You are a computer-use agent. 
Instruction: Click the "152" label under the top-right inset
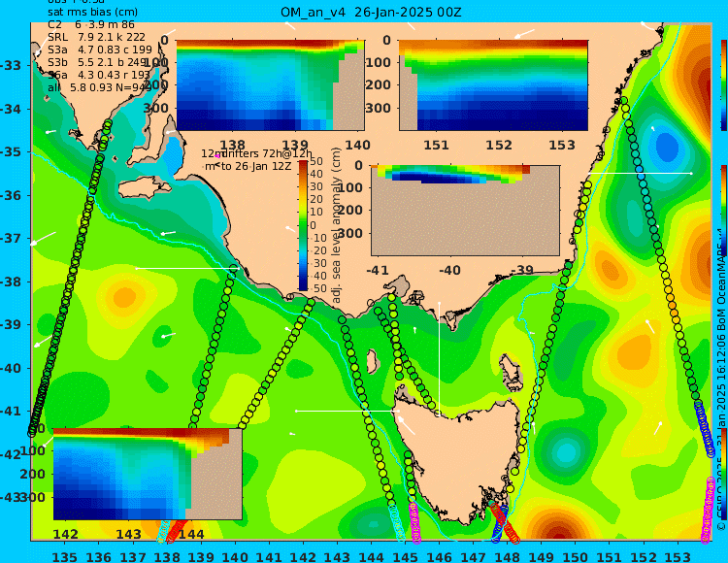coord(499,146)
